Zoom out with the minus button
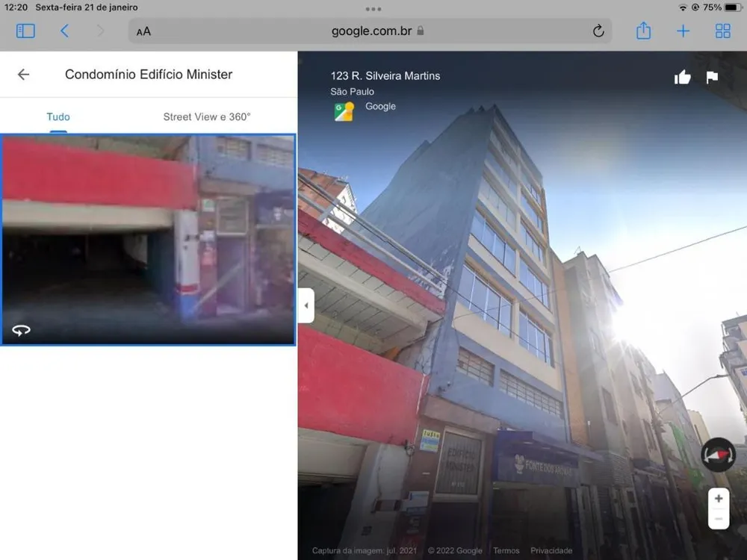Viewport: 747px width, 560px height. [719, 519]
